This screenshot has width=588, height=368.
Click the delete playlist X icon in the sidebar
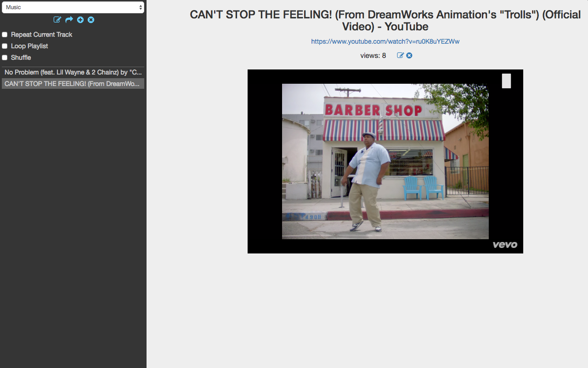(91, 20)
